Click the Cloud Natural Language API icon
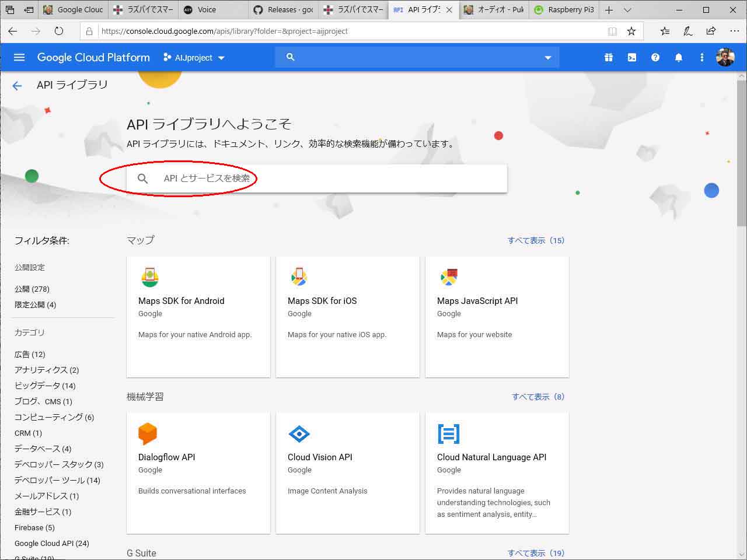This screenshot has width=747, height=560. [x=449, y=433]
